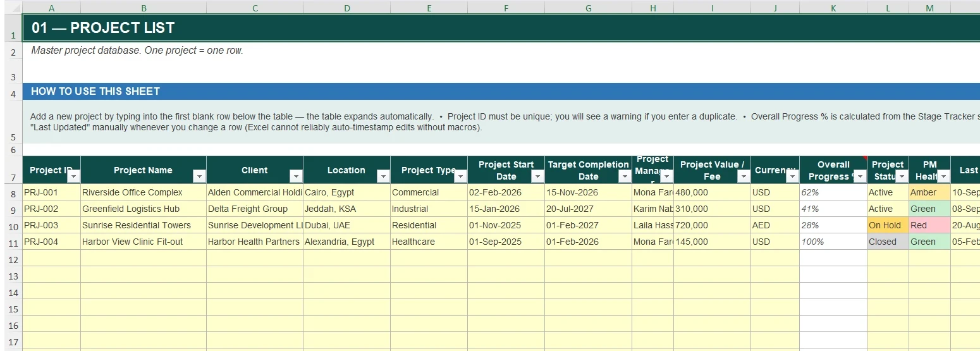The image size is (980, 351).
Task: Click the Industrial project type cell
Action: 429,209
